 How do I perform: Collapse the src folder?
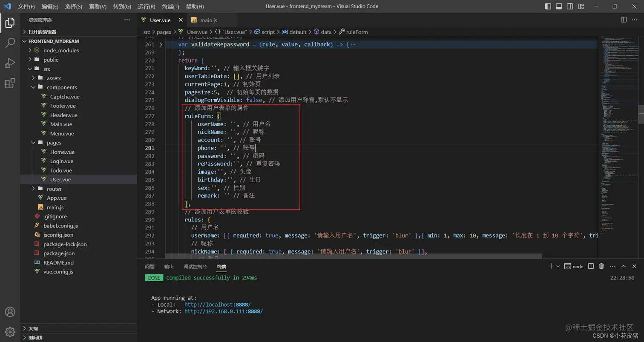[78, 69]
